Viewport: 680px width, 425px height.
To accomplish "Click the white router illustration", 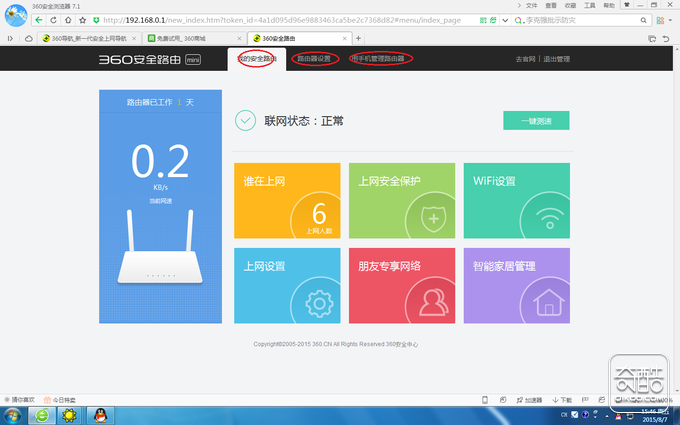I will point(160,247).
